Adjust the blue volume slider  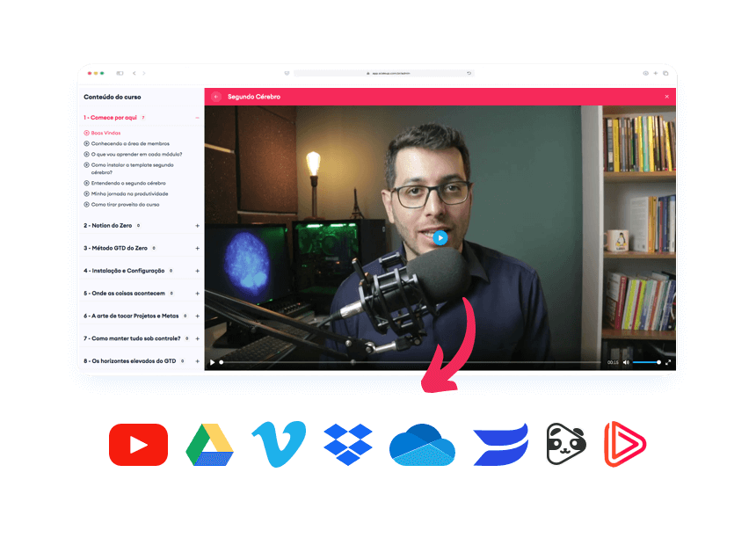point(646,362)
